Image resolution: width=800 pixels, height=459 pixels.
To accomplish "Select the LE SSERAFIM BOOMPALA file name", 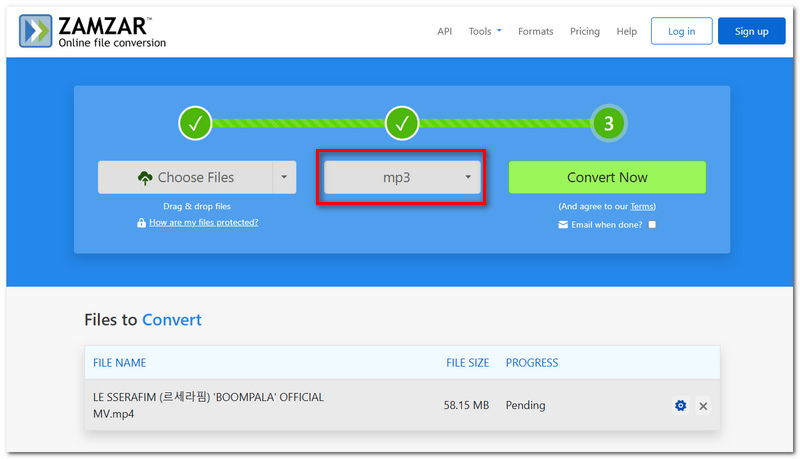I will pyautogui.click(x=208, y=405).
